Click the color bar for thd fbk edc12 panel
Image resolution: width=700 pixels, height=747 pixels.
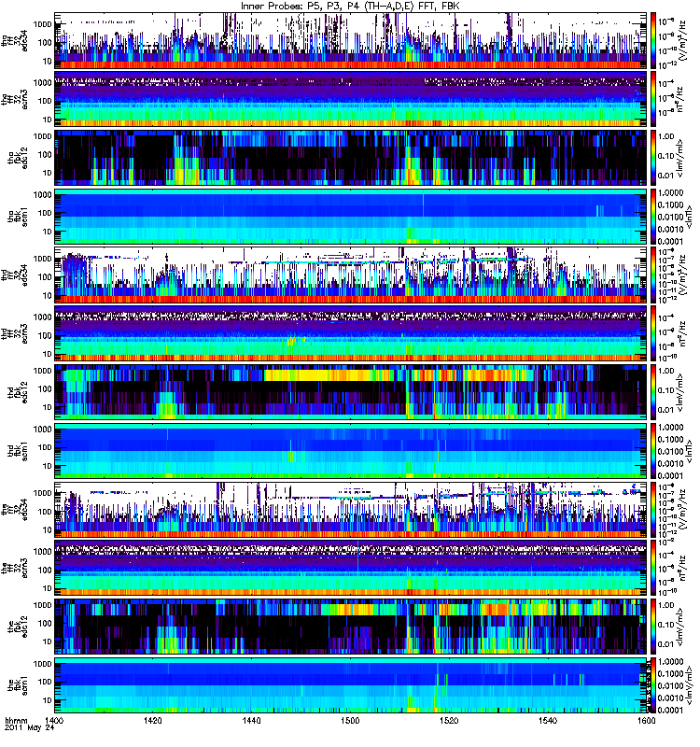point(653,392)
